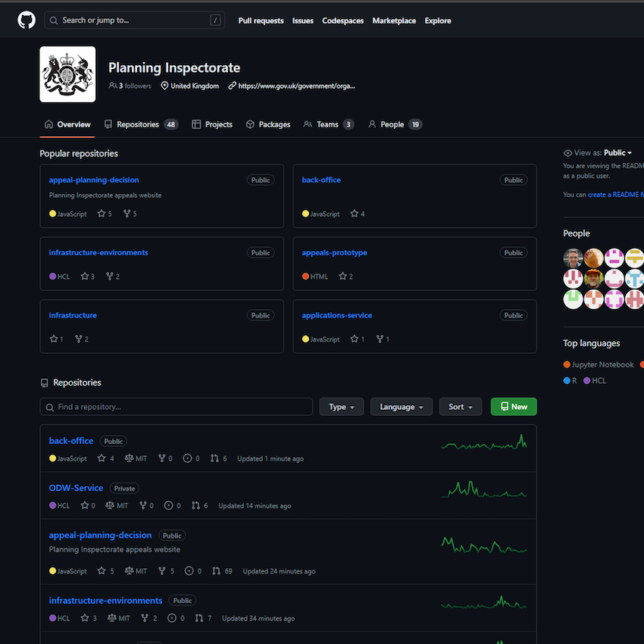Screen dimensions: 644x644
Task: Open the appeals-prototype repository link
Action: [x=334, y=252]
